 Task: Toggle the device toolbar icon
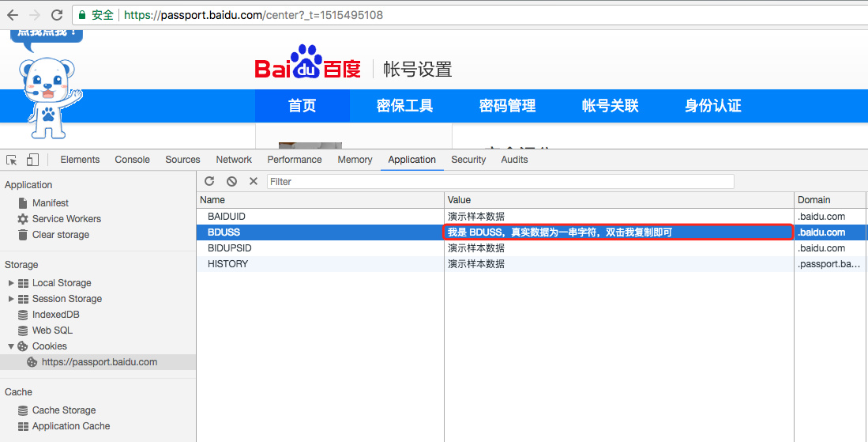tap(32, 160)
